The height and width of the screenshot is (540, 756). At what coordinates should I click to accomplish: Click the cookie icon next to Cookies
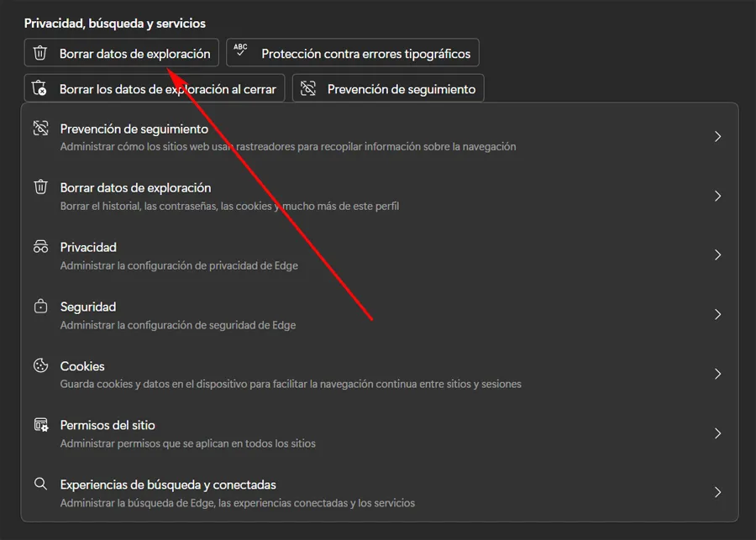pos(39,366)
